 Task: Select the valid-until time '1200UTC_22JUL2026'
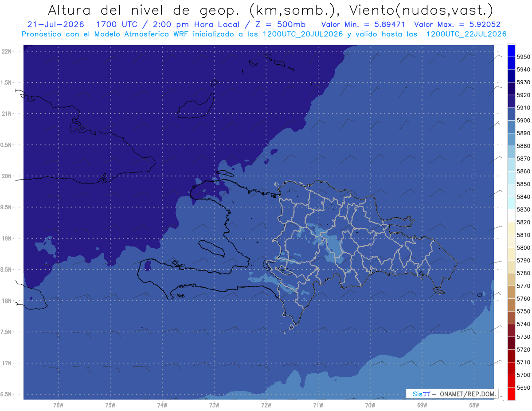466,34
